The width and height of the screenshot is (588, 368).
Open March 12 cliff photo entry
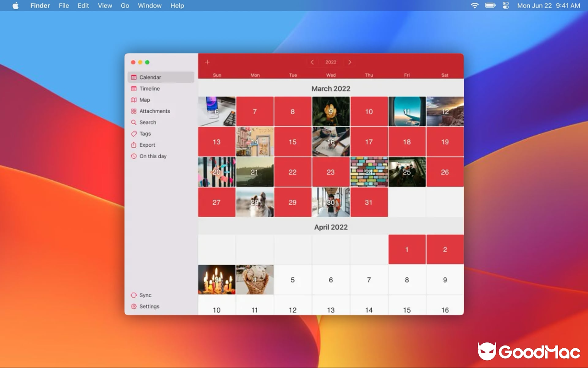445,111
